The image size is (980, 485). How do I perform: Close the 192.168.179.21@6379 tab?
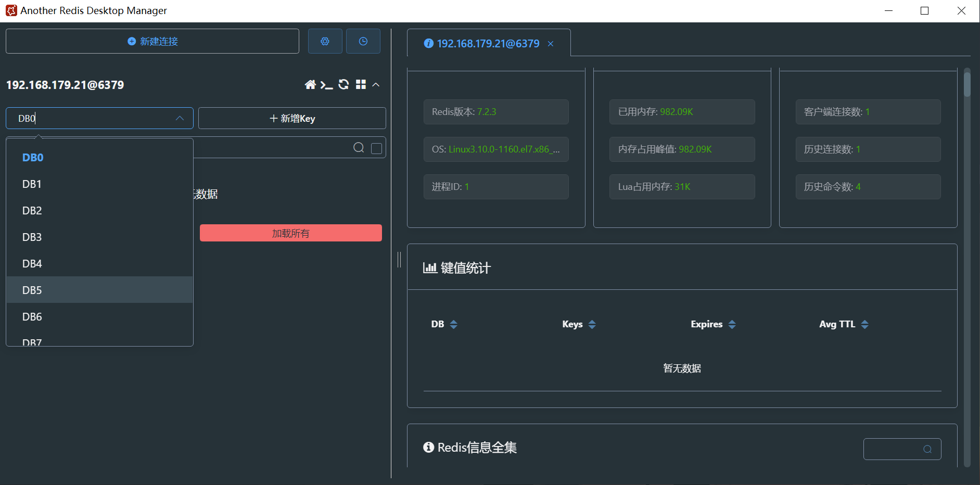(x=550, y=44)
